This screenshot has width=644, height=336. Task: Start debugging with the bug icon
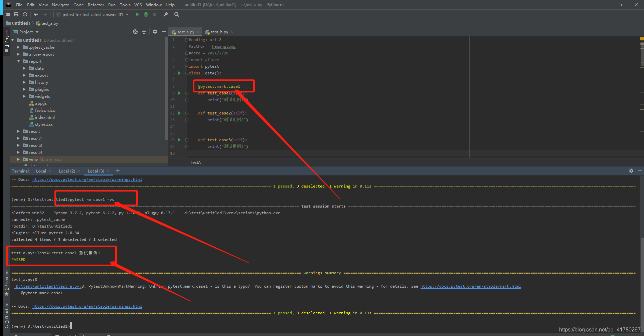146,14
